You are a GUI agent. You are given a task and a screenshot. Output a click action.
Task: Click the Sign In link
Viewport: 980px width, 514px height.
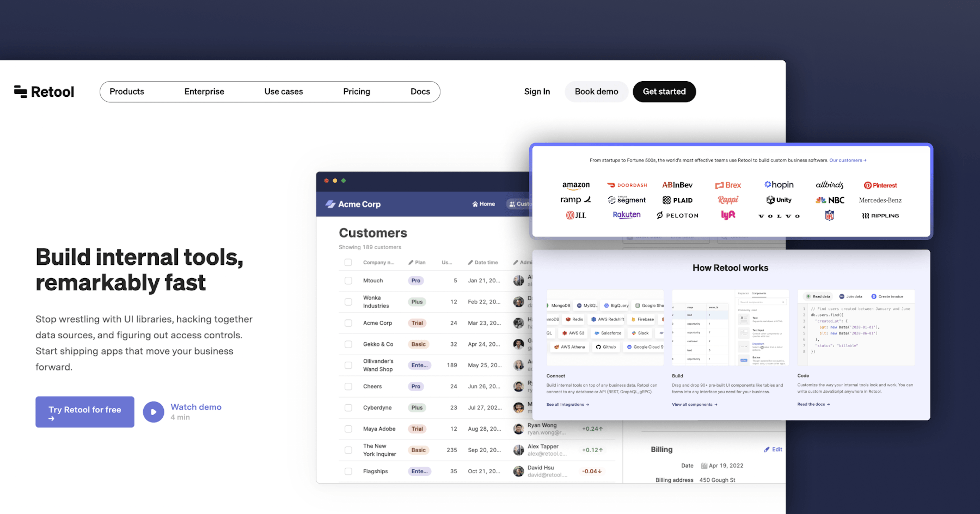coord(537,92)
